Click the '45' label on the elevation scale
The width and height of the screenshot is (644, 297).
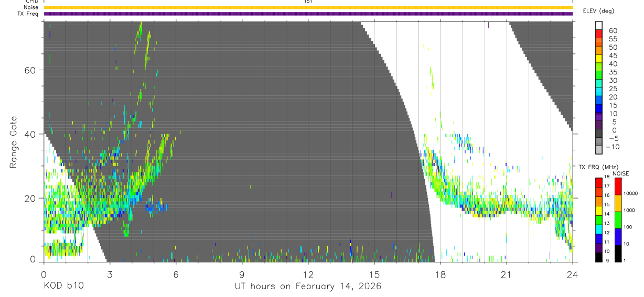[x=613, y=56]
